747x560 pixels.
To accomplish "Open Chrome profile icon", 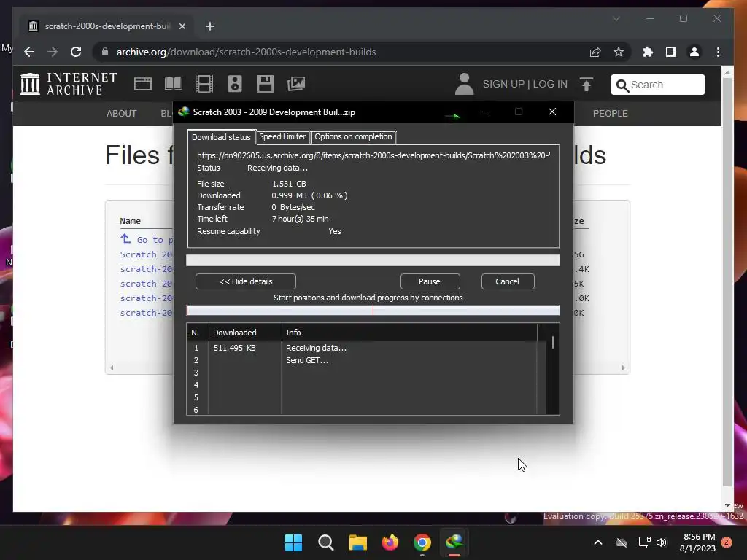I will click(x=694, y=52).
